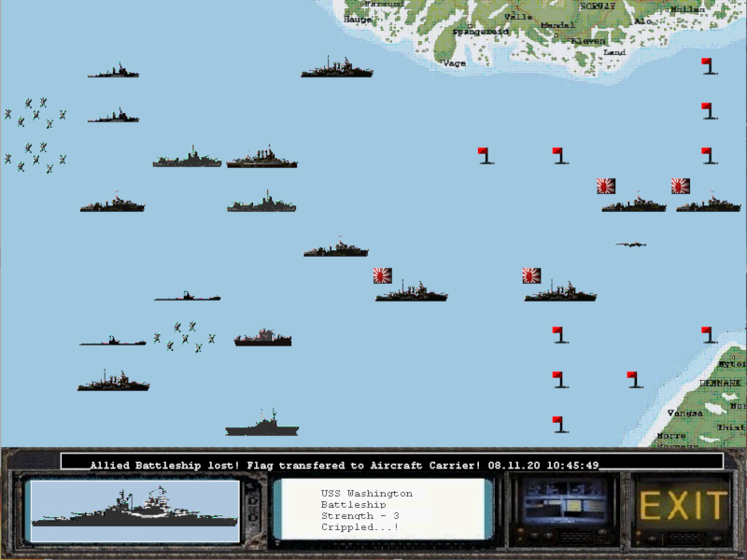
Task: Click the 'NORWAY' label on the map
Action: click(x=598, y=7)
